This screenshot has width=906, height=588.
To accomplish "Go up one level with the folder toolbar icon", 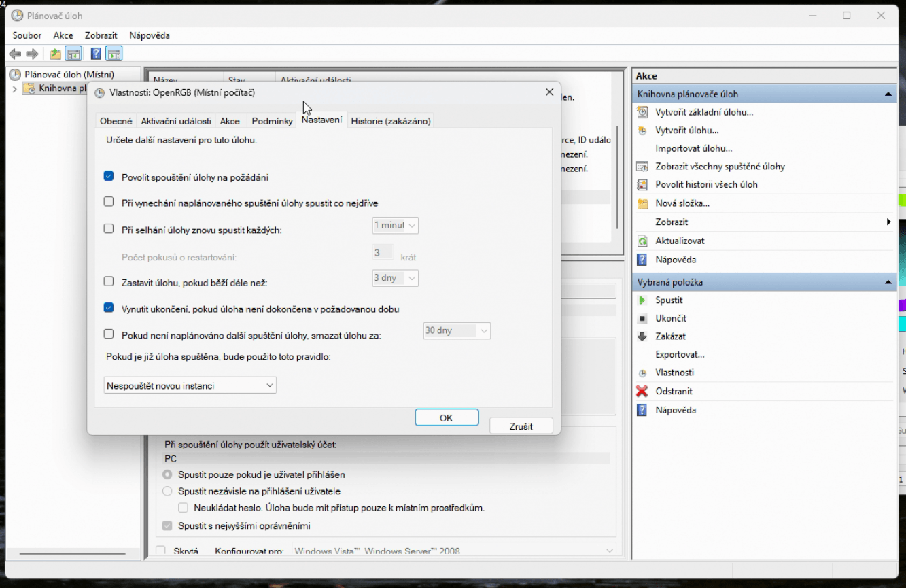I will click(x=56, y=54).
